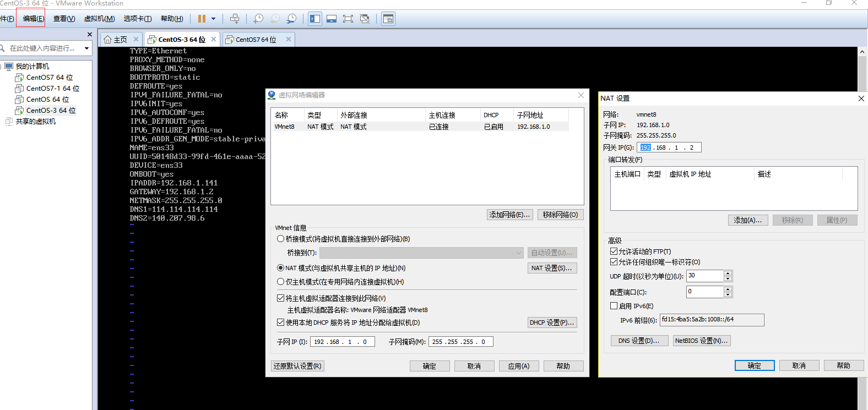
Task: Click the 还原默认设置(R) button
Action: [x=298, y=366]
